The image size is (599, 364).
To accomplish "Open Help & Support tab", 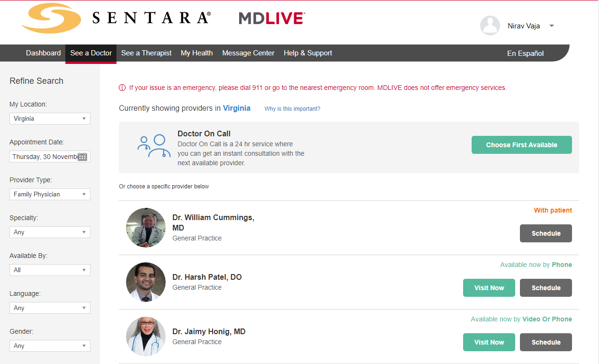I will [308, 53].
